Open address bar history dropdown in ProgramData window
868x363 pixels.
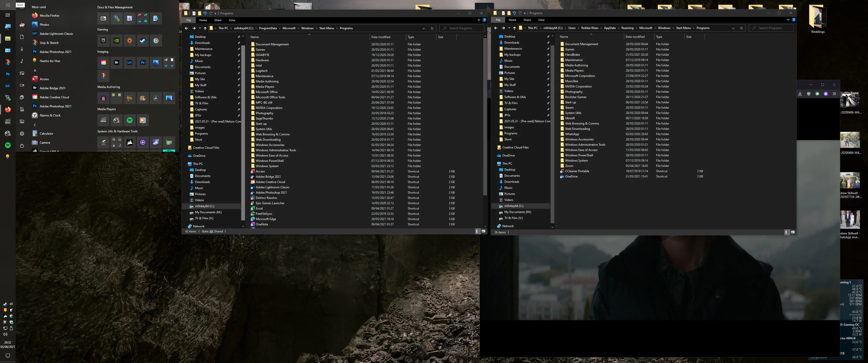tap(424, 28)
